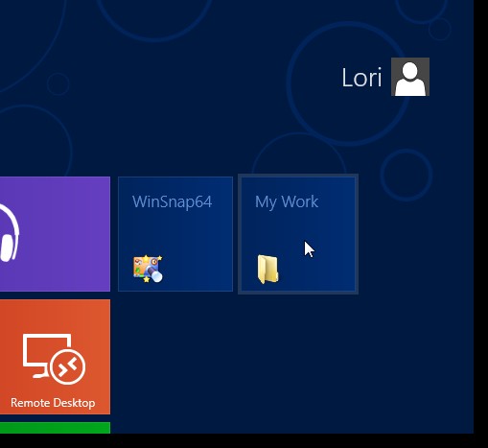Click the My Work tile label
Screen dimensions: 488x448
[x=287, y=202]
